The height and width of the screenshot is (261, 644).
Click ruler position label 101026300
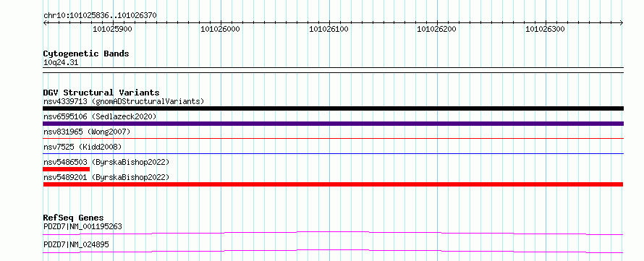(x=545, y=29)
